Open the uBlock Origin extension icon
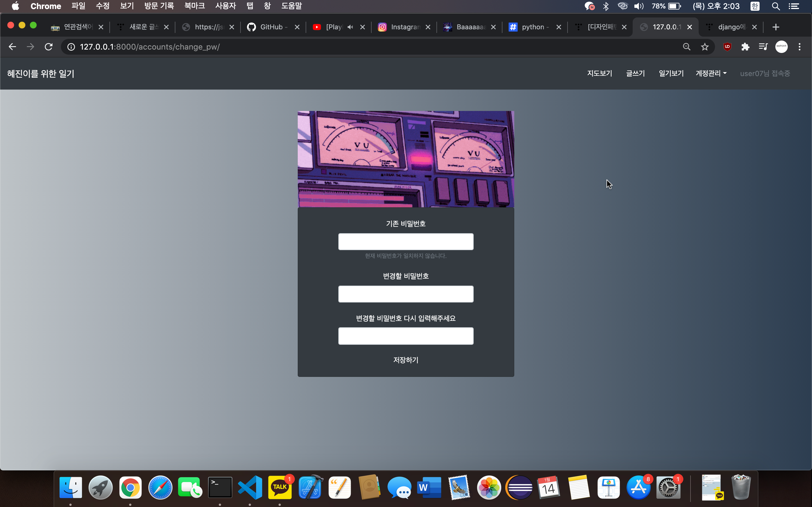The width and height of the screenshot is (812, 507). [x=727, y=46]
